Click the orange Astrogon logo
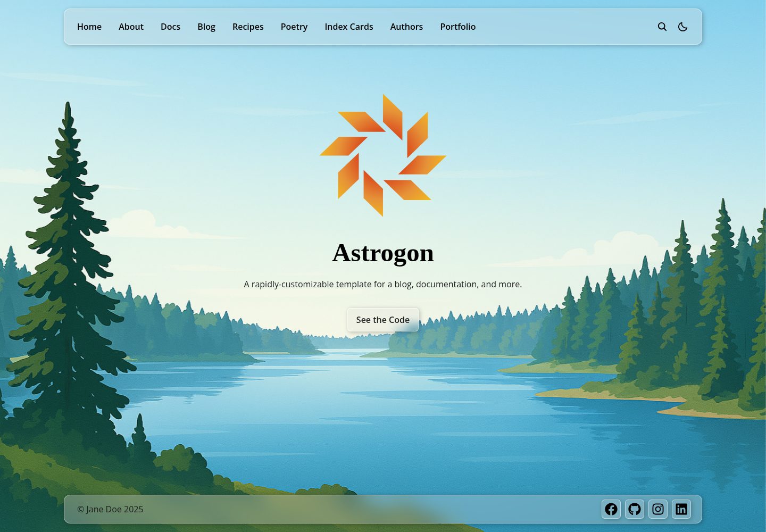The image size is (766, 532). (x=383, y=155)
